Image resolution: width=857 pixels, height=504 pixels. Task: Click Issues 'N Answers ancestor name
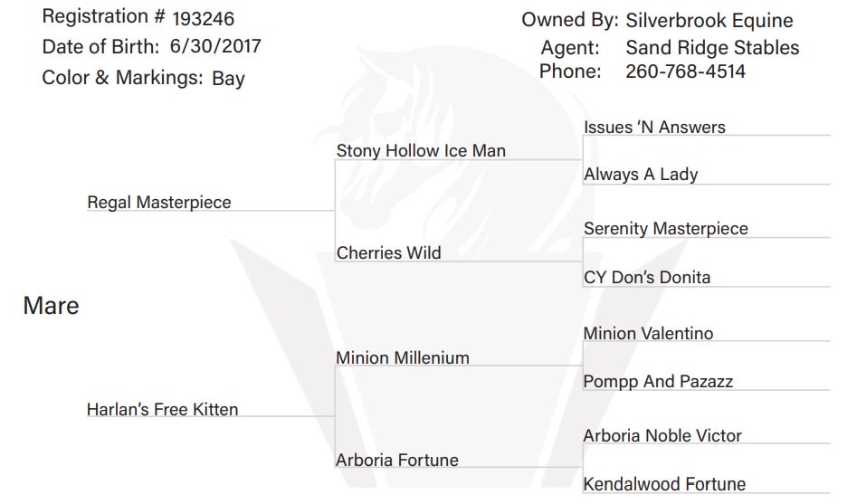(x=654, y=127)
